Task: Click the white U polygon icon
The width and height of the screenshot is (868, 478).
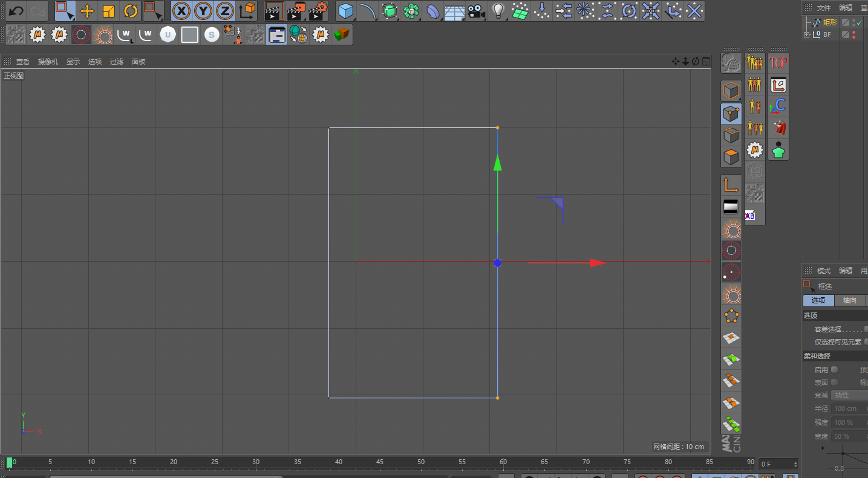Action: (168, 35)
